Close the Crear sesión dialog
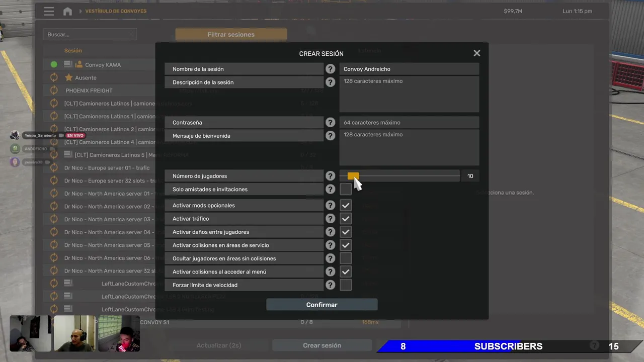Image resolution: width=644 pixels, height=362 pixels. tap(477, 53)
